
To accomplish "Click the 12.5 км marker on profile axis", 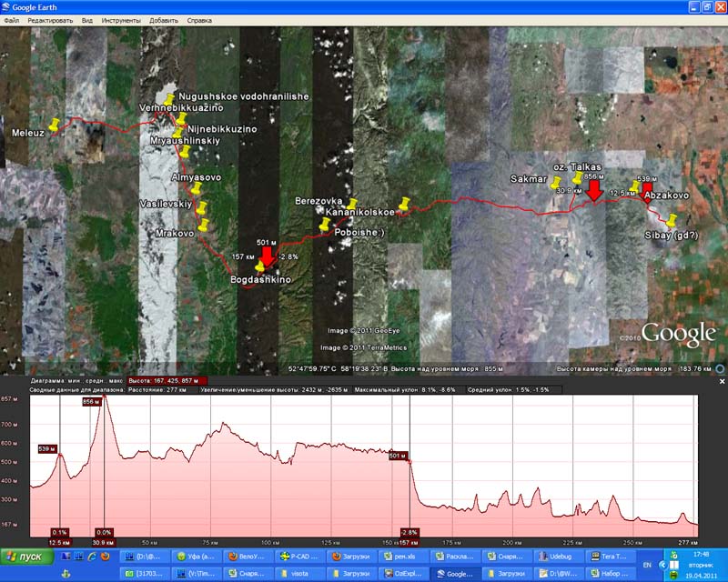I will tap(59, 542).
